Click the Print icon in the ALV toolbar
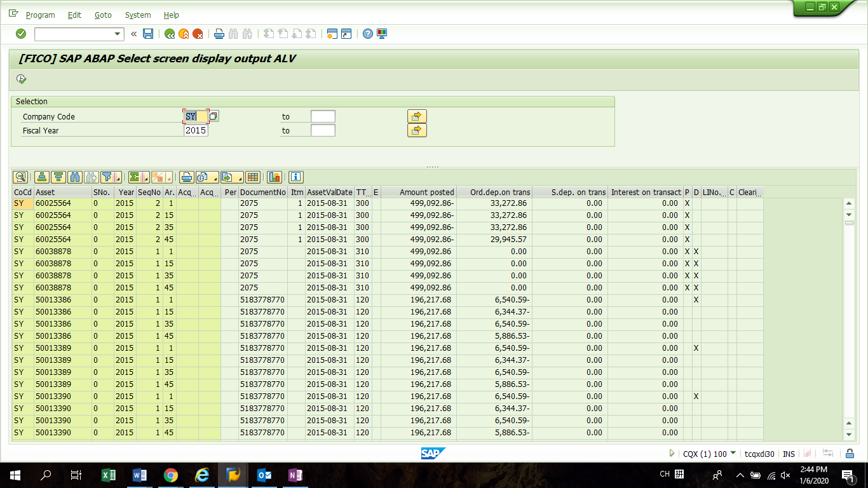Screen dimensions: 868x488 pyautogui.click(x=186, y=177)
